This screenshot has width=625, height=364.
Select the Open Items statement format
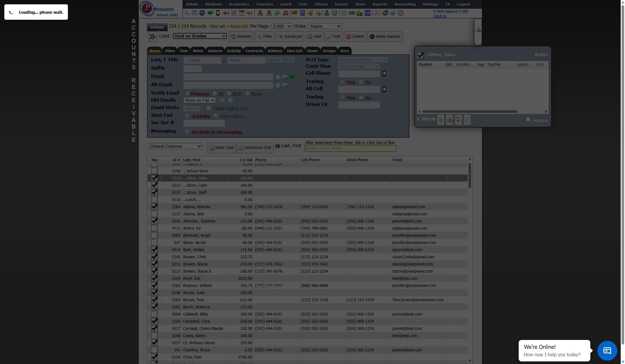215,116
